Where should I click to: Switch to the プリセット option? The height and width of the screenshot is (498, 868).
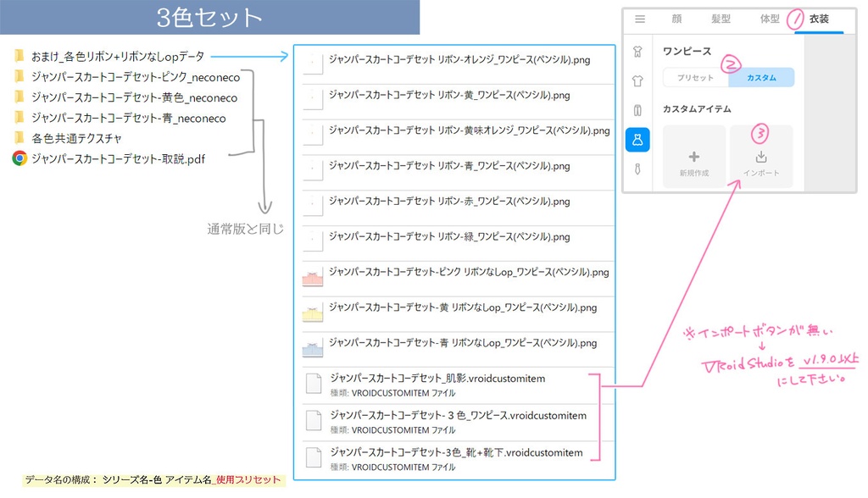click(695, 77)
